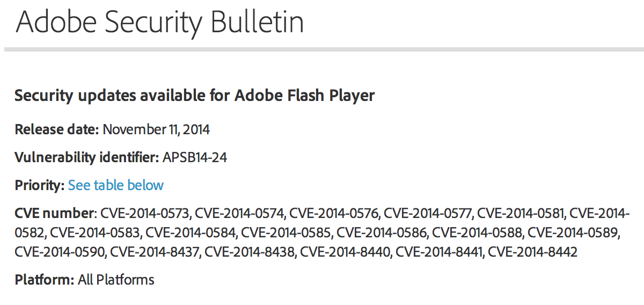This screenshot has height=305, width=644.
Task: Click the CVE-2014-8442 entry
Action: [532, 251]
